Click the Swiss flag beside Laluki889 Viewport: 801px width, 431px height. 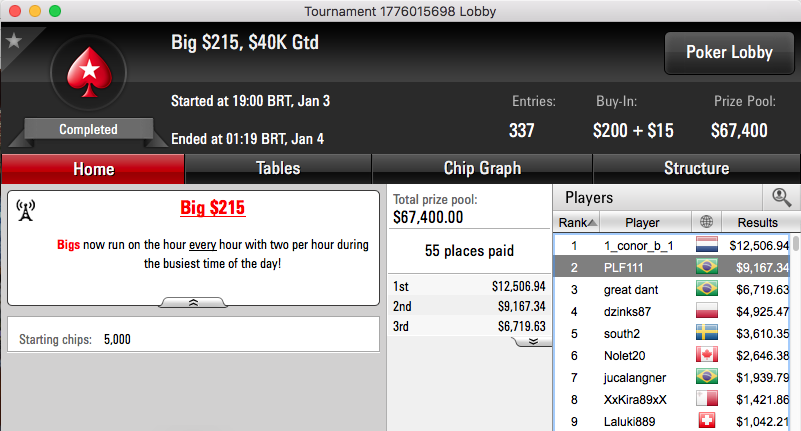(x=706, y=421)
